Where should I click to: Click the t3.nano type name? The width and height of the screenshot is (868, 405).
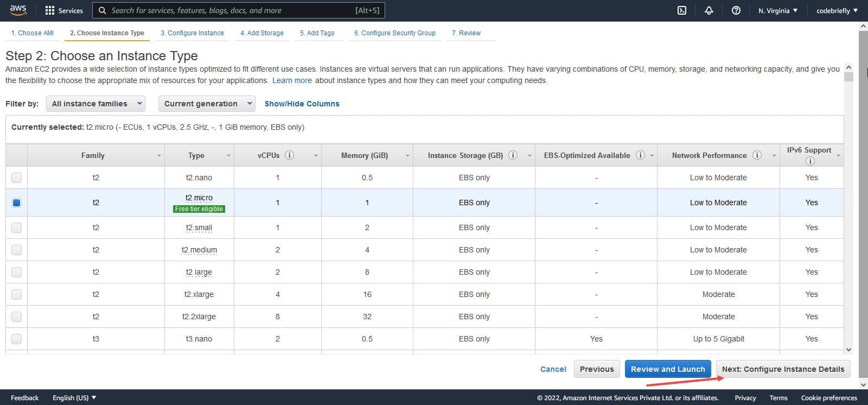coord(199,339)
